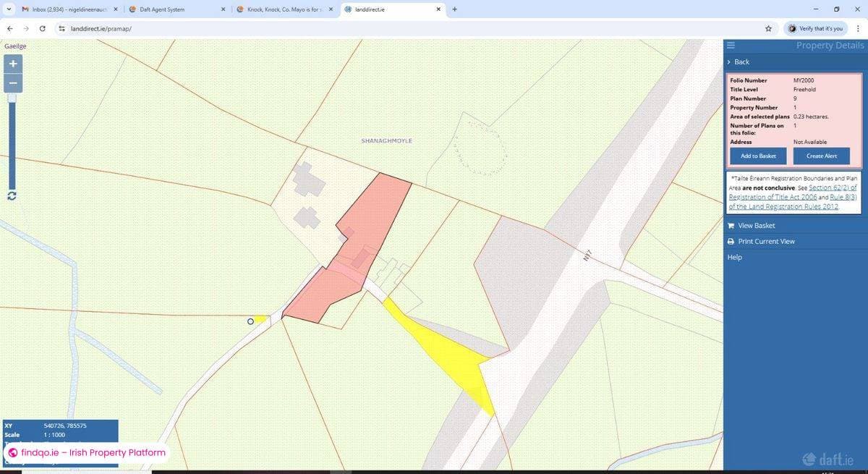
Task: Click the site information icon in address bar
Action: coord(61,28)
